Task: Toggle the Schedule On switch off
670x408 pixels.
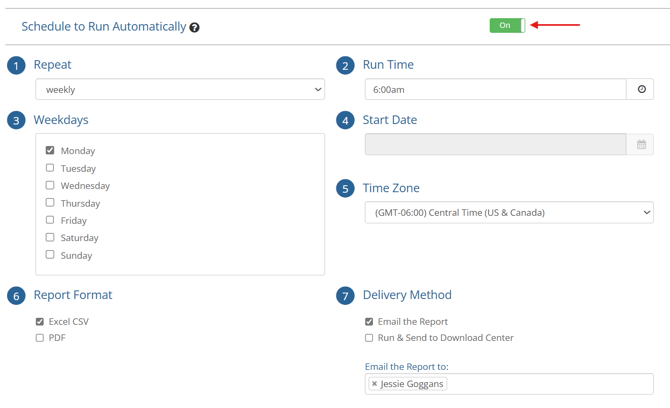Action: pos(507,25)
